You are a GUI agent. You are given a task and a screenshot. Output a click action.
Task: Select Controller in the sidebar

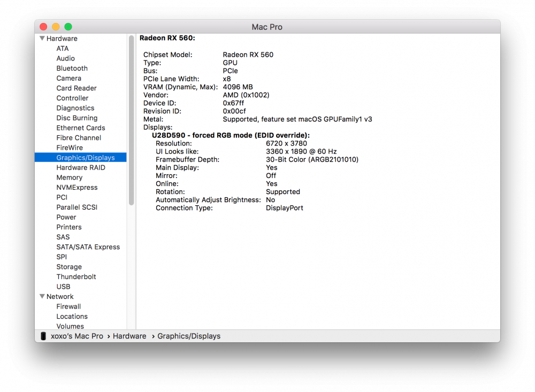point(72,98)
